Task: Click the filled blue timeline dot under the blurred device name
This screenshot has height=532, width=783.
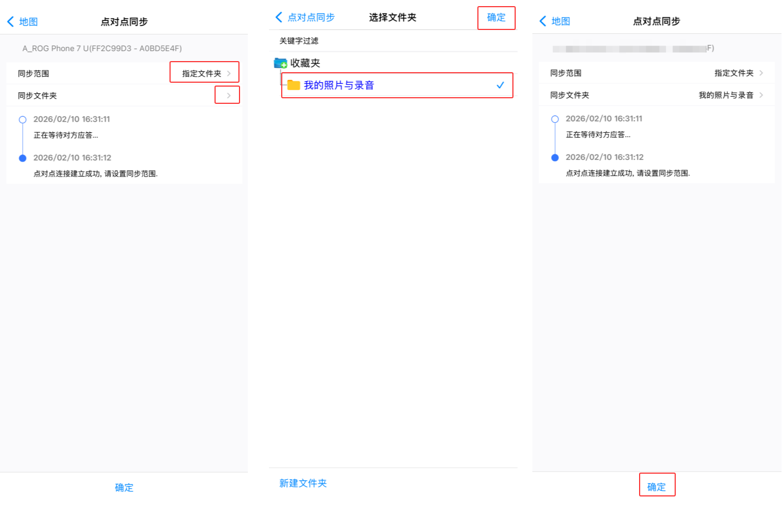Action: (555, 158)
